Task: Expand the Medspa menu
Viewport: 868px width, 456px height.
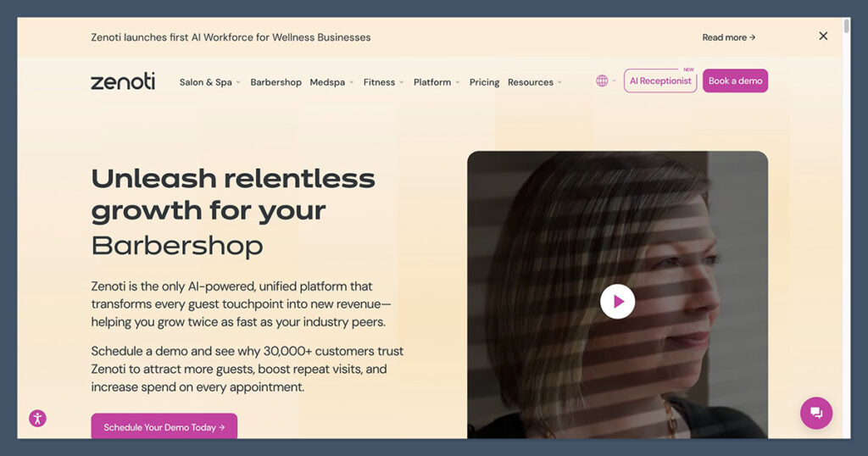Action: [x=331, y=82]
